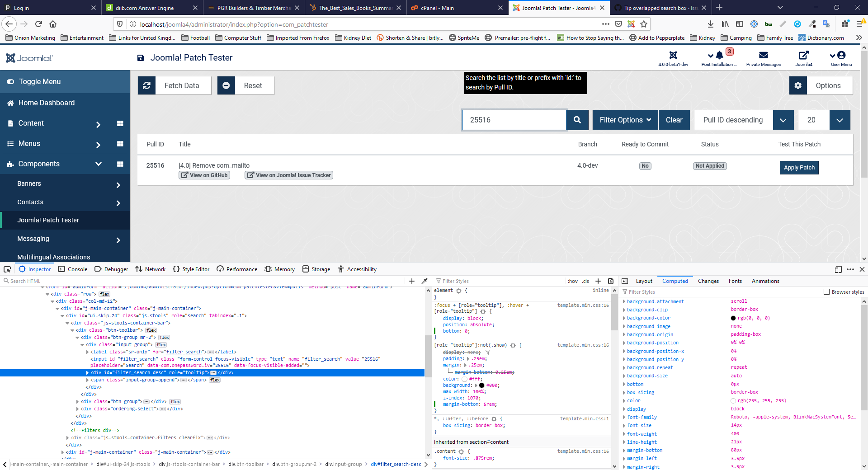The width and height of the screenshot is (868, 470).
Task: Go to Home Dashboard in sidebar
Action: [x=47, y=103]
